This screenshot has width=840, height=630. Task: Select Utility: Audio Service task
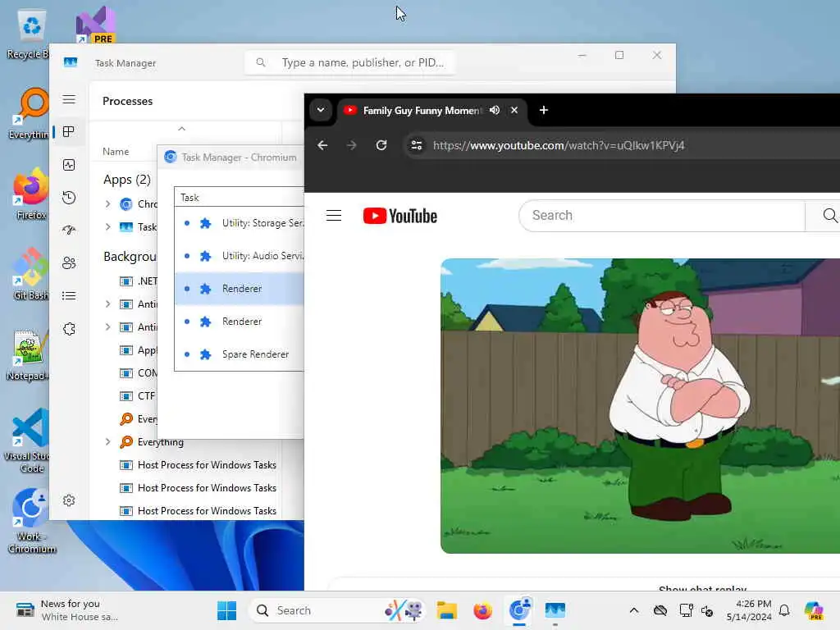pyautogui.click(x=240, y=256)
